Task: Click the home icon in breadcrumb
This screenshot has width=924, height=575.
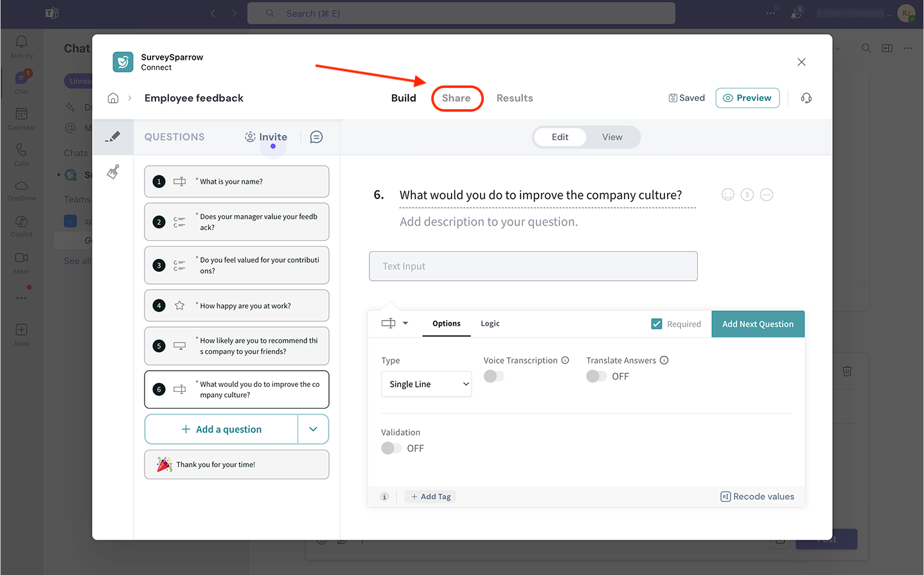Action: tap(113, 98)
